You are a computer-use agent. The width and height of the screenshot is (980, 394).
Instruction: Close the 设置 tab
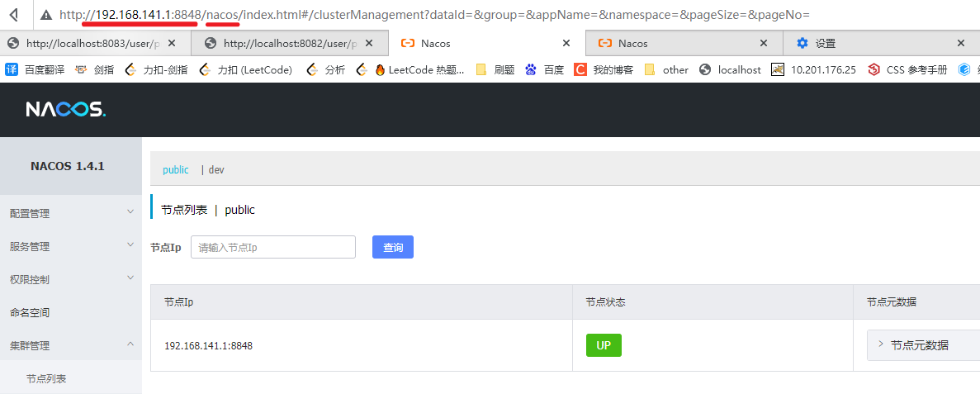click(961, 43)
